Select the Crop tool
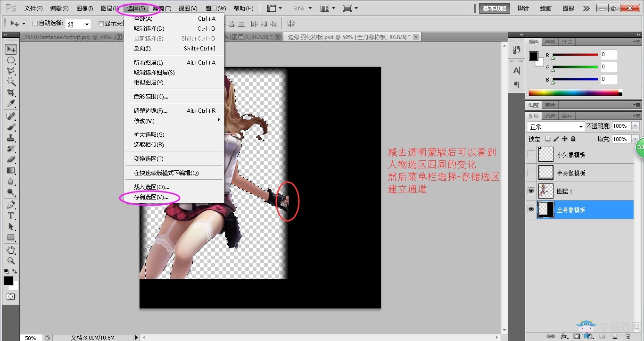 click(x=11, y=92)
